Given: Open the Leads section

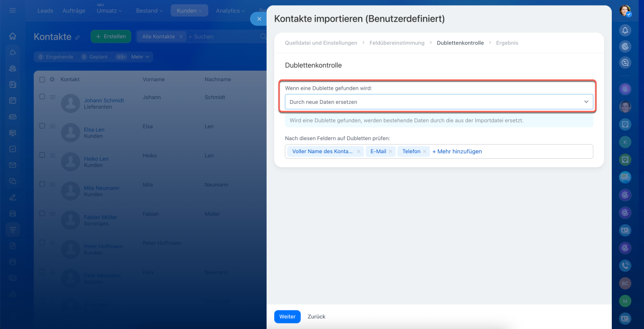Looking at the screenshot, I should (x=45, y=11).
